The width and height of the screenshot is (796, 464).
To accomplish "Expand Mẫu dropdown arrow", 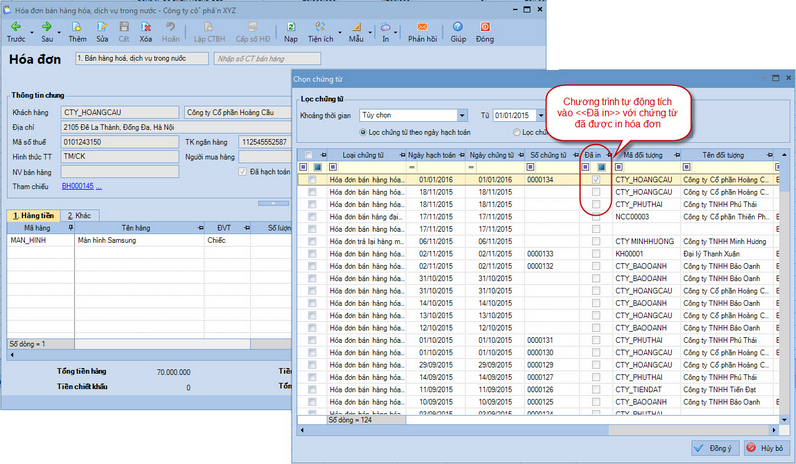I will (370, 33).
